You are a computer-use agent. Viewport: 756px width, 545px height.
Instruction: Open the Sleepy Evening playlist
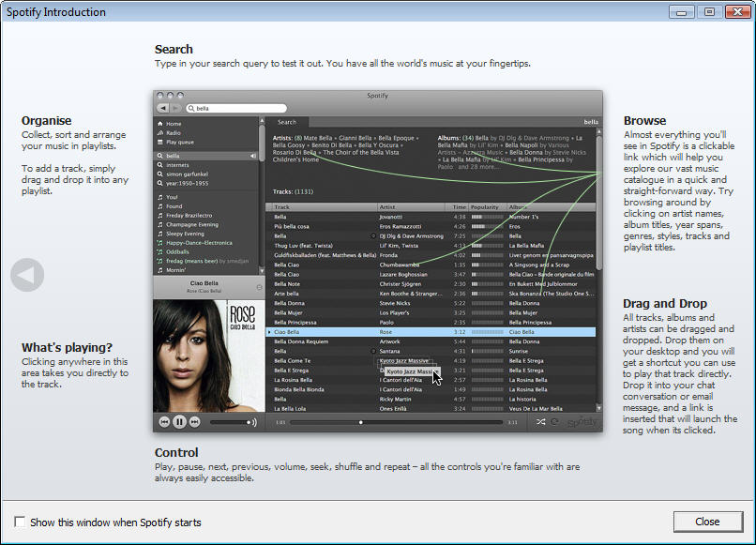185,234
